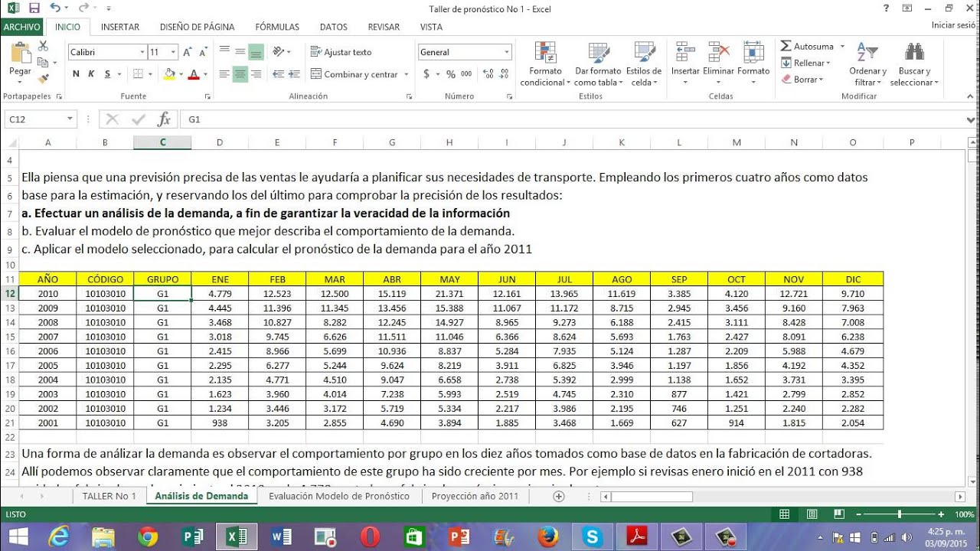
Task: Click the Formato cells icon
Action: coord(753,52)
